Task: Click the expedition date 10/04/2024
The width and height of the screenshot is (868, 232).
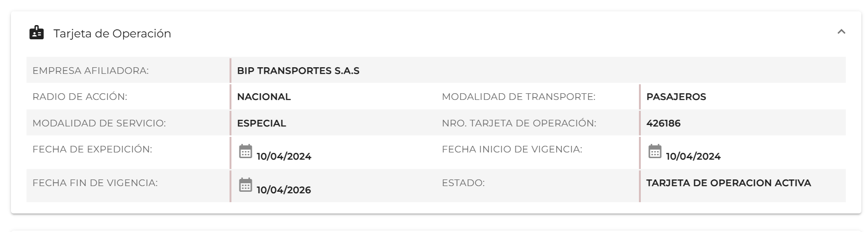Action: pyautogui.click(x=283, y=157)
